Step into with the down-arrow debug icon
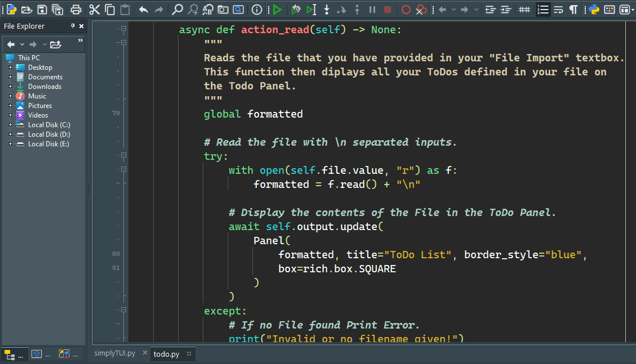 (327, 10)
